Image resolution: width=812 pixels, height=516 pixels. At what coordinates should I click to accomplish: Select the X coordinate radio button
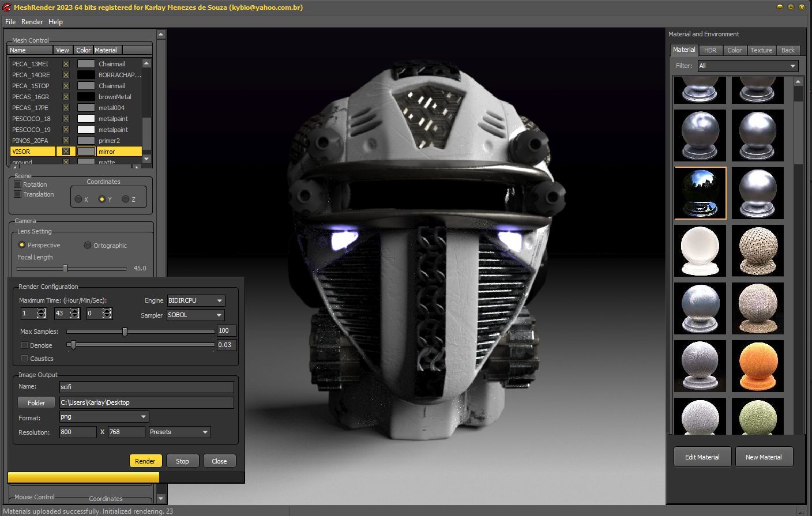78,199
